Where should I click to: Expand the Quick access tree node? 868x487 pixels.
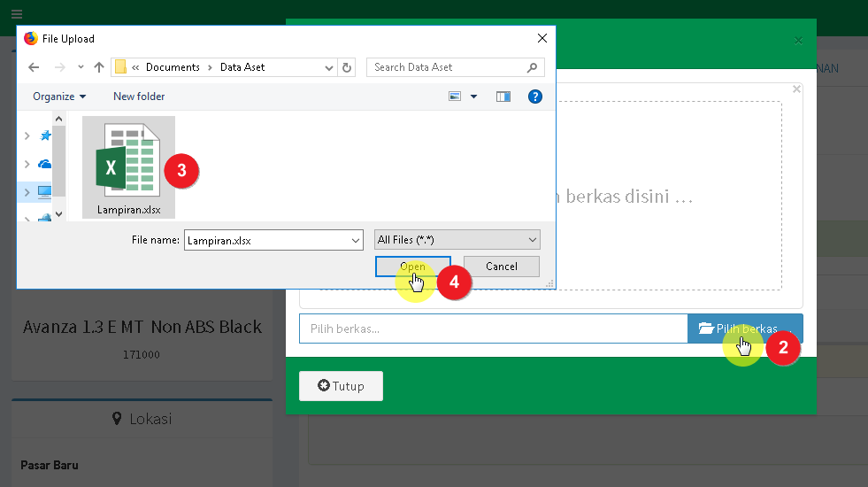pyautogui.click(x=27, y=135)
